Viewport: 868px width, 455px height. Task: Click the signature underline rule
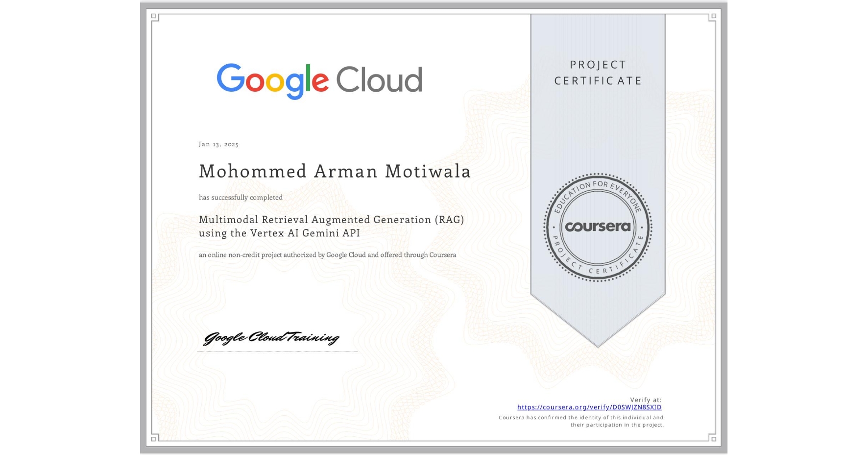277,351
